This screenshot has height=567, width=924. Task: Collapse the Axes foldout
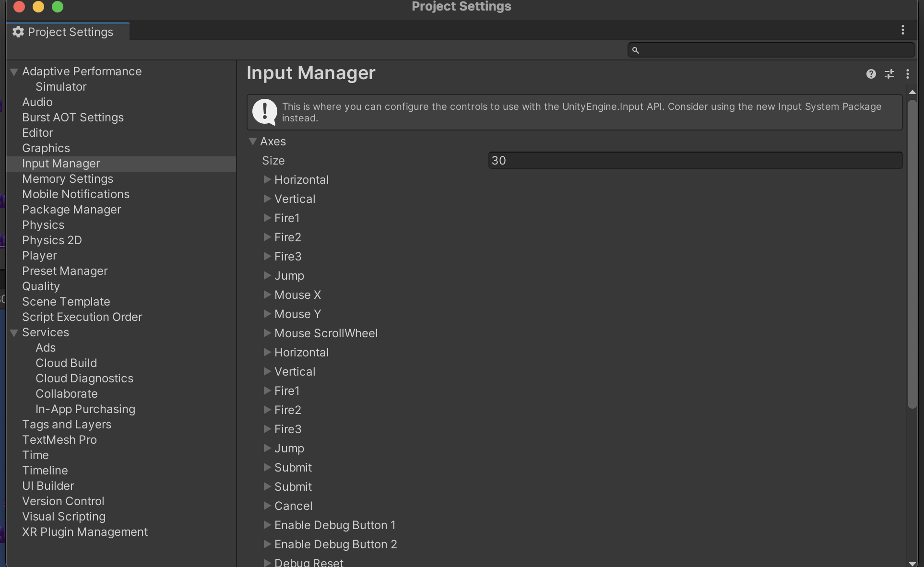[253, 142]
